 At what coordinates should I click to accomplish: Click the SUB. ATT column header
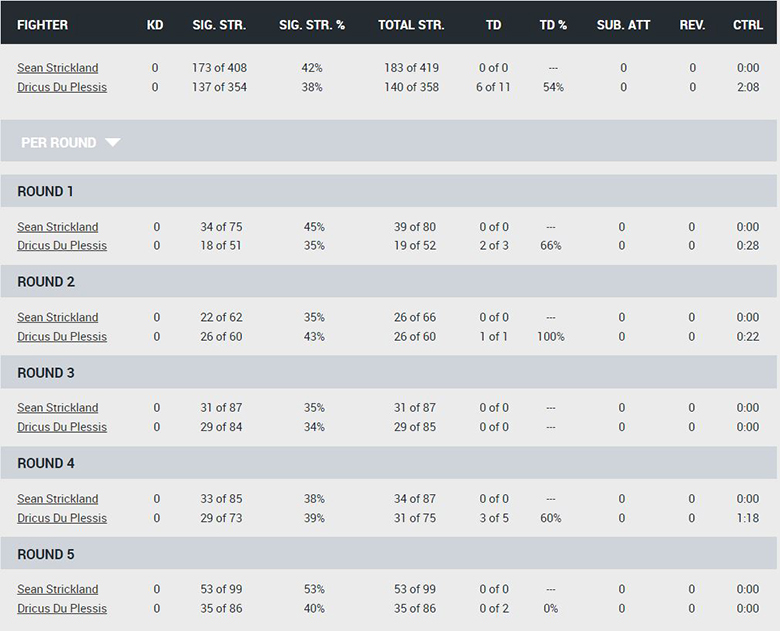[x=623, y=25]
